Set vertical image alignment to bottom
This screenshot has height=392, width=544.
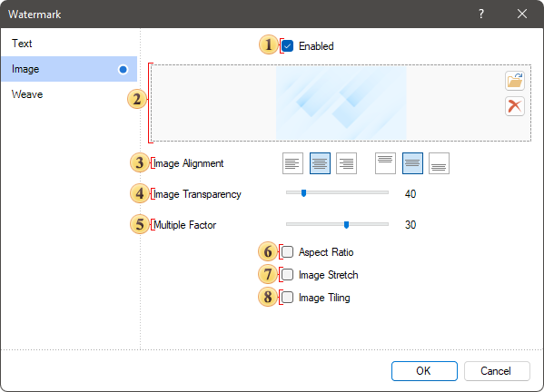pyautogui.click(x=439, y=163)
